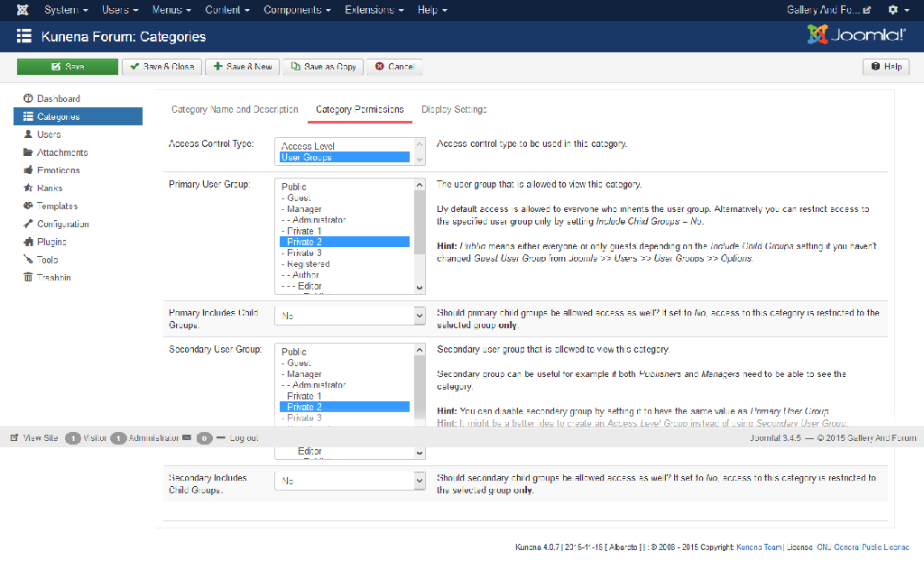Click the Joomla! brand logo at right
The width and height of the screenshot is (924, 588).
click(856, 35)
